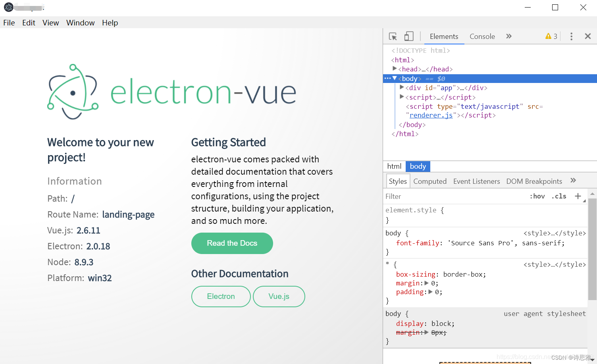The image size is (597, 364).
Task: Click the landing-page route name value
Action: [128, 215]
